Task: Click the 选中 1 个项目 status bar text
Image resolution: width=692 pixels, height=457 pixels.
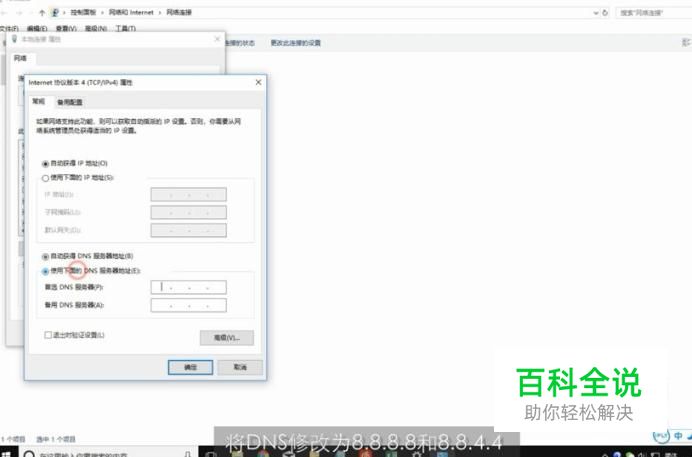Action: pyautogui.click(x=56, y=439)
